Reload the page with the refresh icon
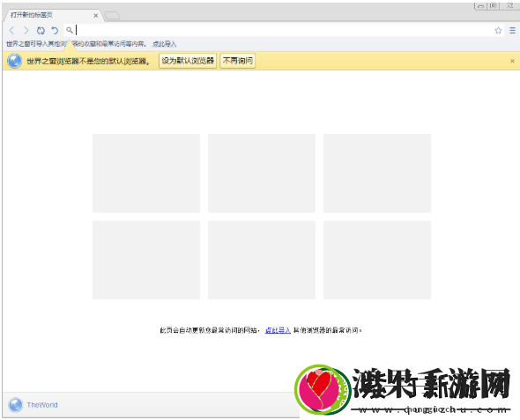 coord(41,31)
